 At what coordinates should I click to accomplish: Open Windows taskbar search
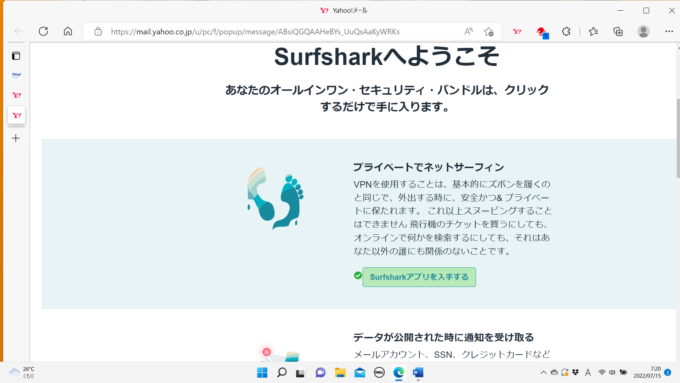click(x=282, y=373)
